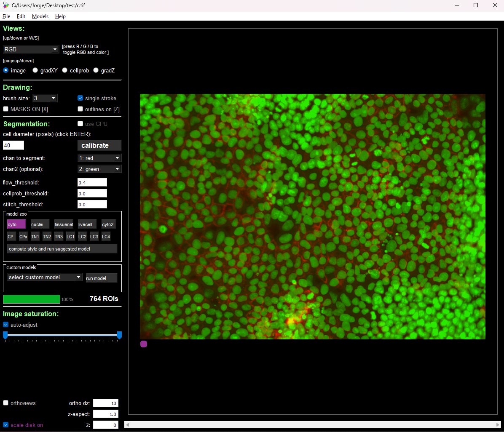Select the tissuenet model

63,224
